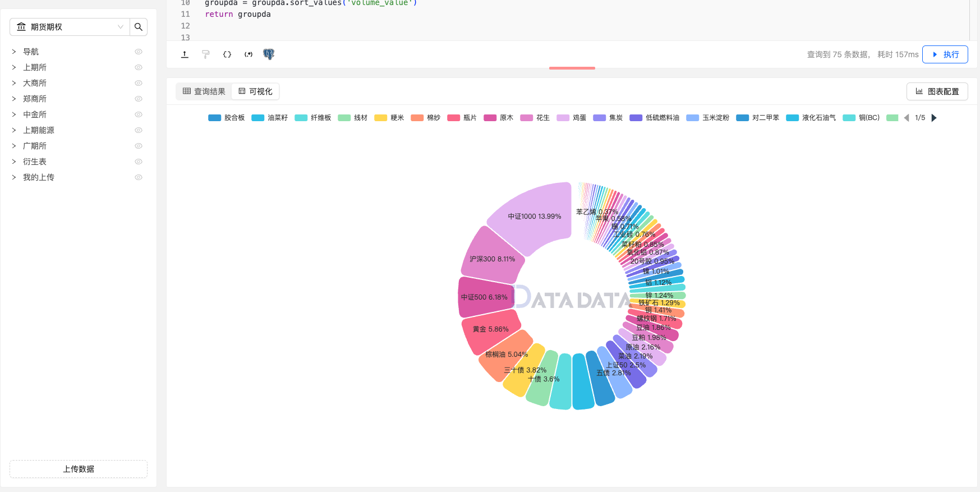Toggle the 油菜籽 legend swatch
Screen dimensions: 980x492
coord(257,118)
